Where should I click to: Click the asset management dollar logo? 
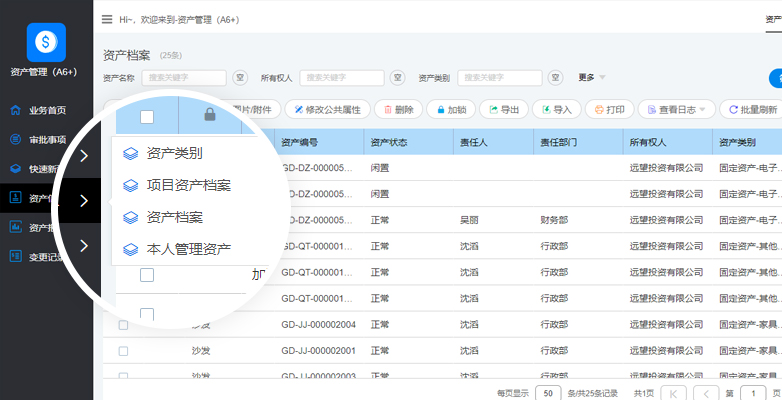coord(46,41)
